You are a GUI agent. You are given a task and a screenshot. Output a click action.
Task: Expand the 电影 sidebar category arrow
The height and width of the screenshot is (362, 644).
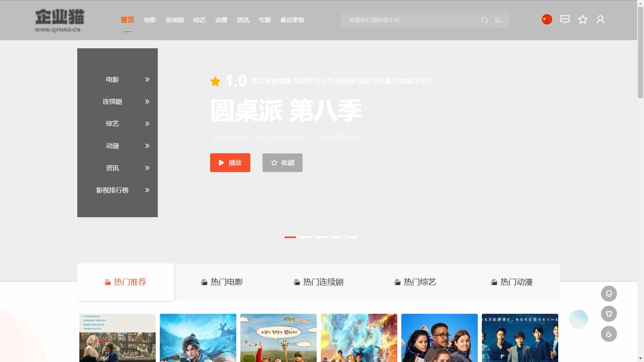(147, 80)
